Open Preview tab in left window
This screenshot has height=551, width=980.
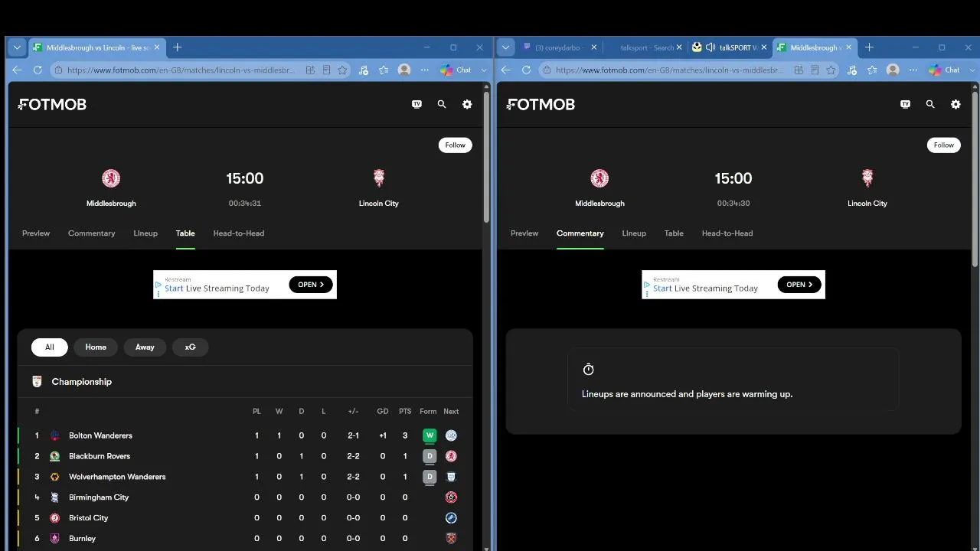tap(36, 233)
